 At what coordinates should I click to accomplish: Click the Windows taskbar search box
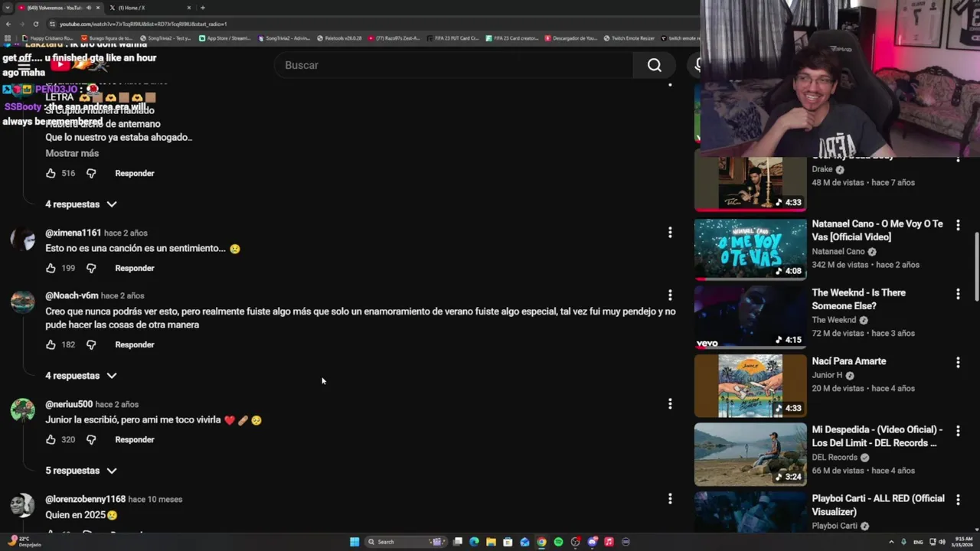coord(405,542)
